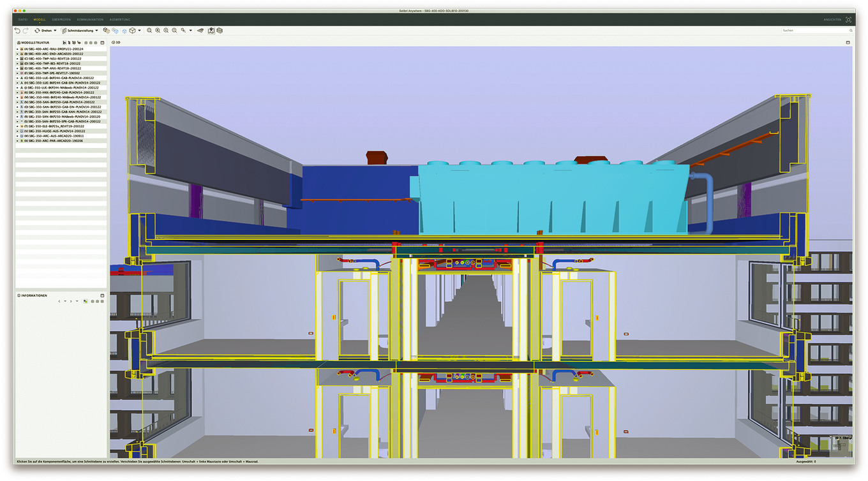Click the 3D view tab label
This screenshot has width=868, height=481.
click(117, 43)
